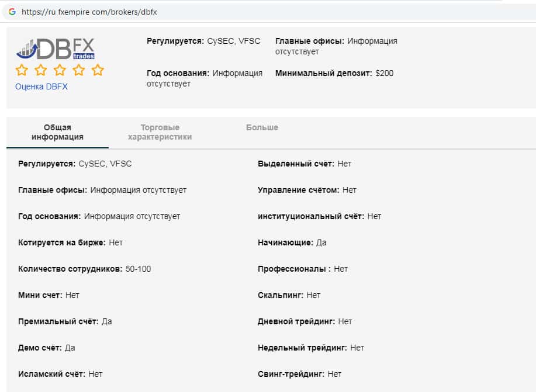Open the Оценка DBFX link
Image resolution: width=536 pixels, height=392 pixels.
tap(42, 86)
